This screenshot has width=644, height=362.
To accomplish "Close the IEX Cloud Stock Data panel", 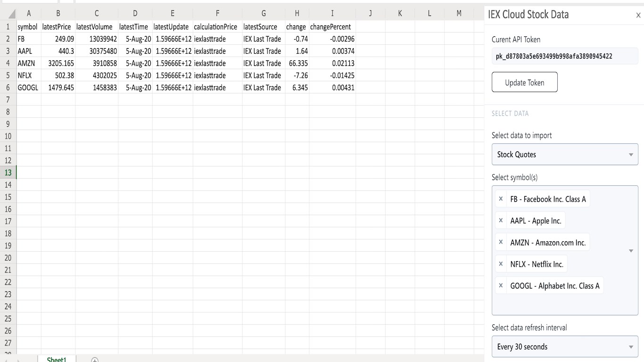I will click(x=638, y=16).
